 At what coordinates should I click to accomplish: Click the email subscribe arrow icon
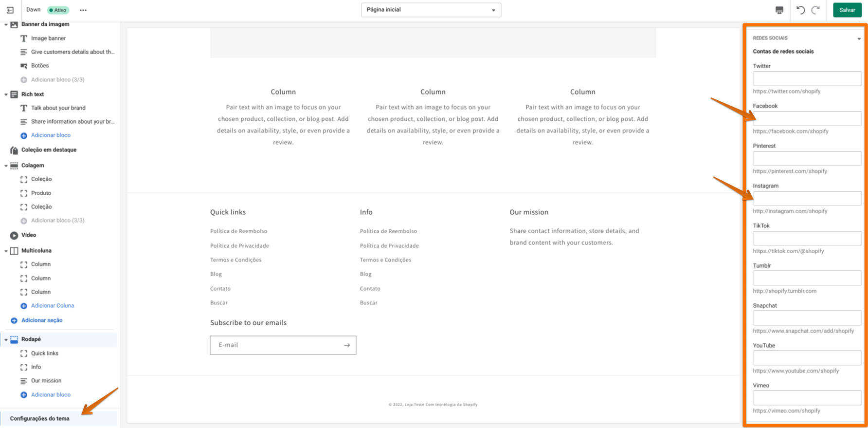pos(347,345)
